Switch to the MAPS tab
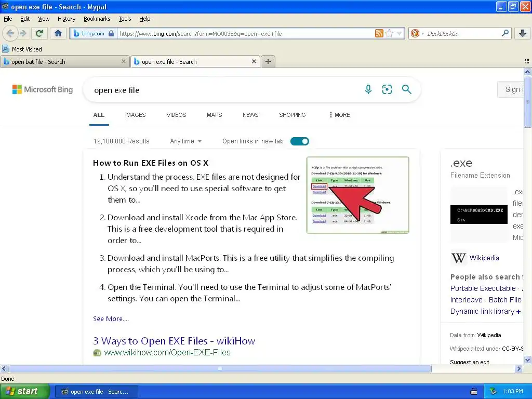 coord(215,115)
